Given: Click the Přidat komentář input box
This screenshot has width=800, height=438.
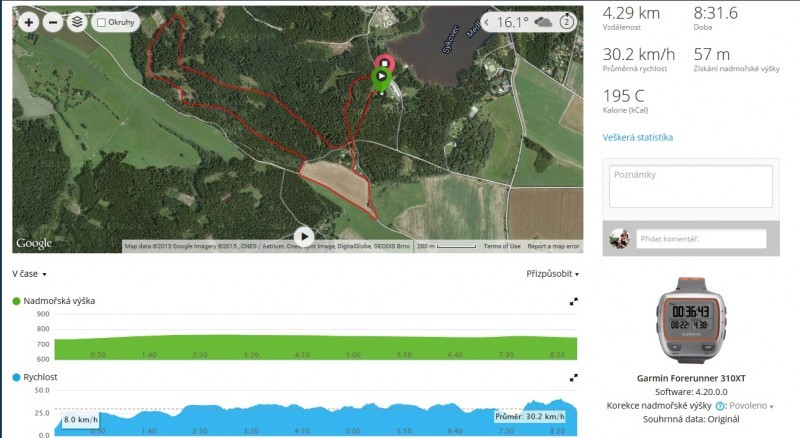Looking at the screenshot, I should point(701,239).
